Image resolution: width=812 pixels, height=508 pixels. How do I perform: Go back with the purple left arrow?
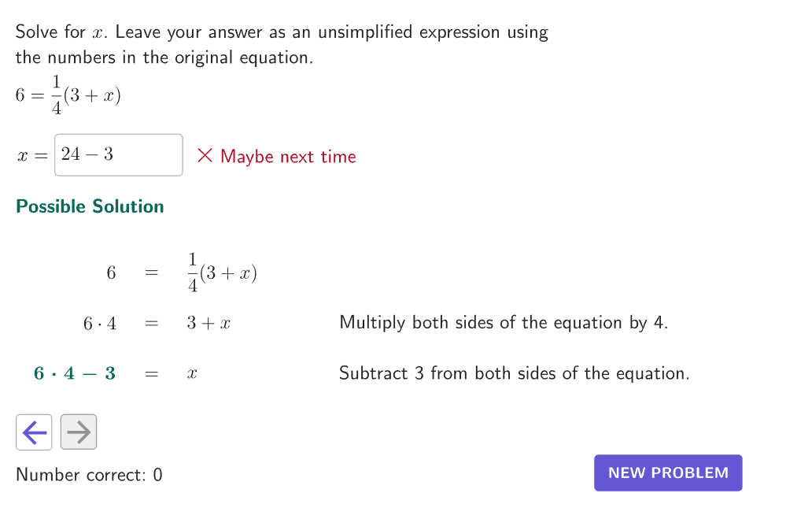(34, 432)
